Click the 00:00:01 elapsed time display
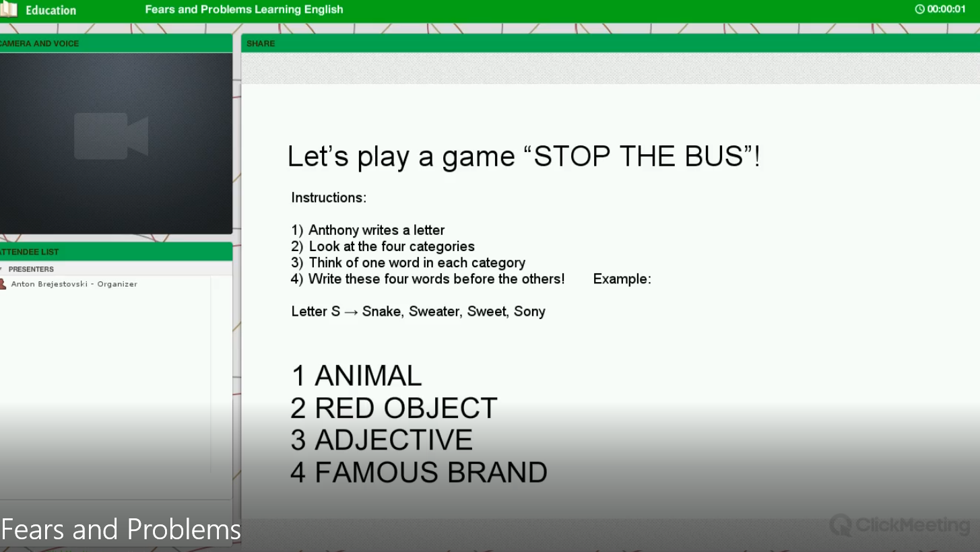 pos(946,9)
